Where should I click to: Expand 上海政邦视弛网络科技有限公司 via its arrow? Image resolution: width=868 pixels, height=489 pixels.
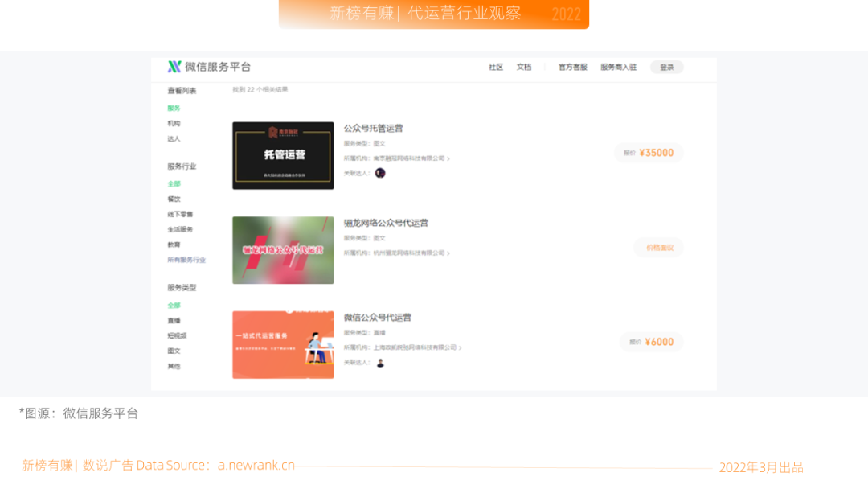click(459, 347)
